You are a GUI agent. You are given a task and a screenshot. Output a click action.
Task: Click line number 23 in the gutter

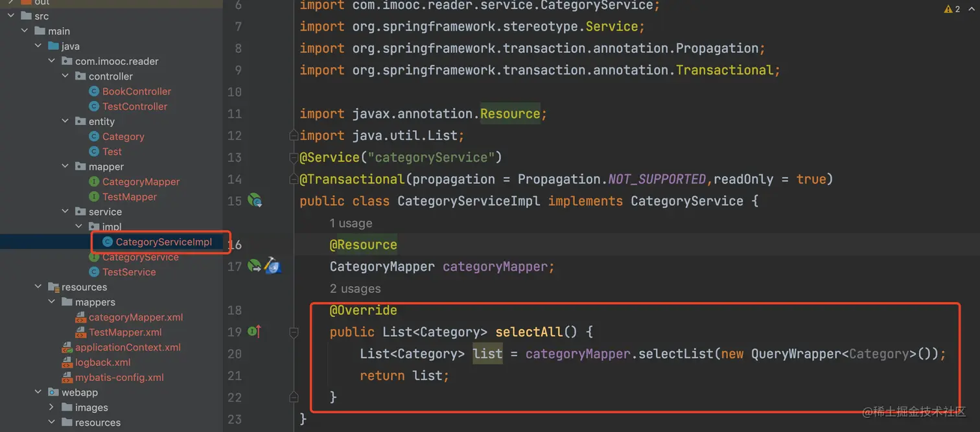click(235, 419)
